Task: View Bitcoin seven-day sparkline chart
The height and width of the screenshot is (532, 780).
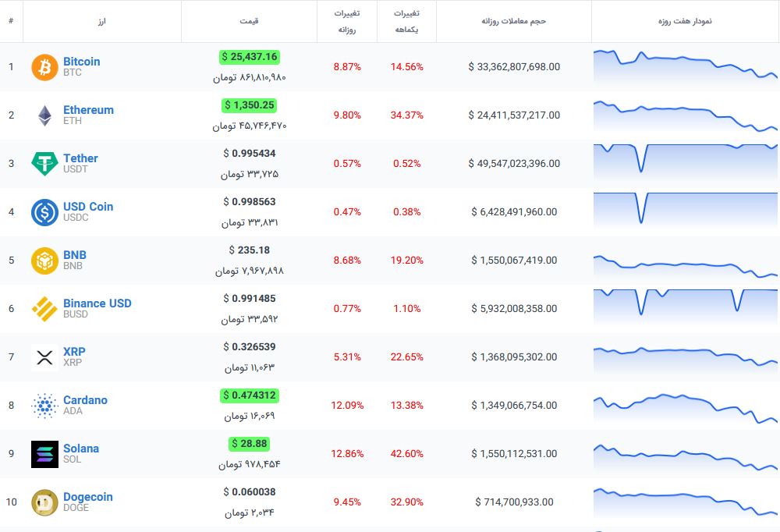Action: (685, 66)
